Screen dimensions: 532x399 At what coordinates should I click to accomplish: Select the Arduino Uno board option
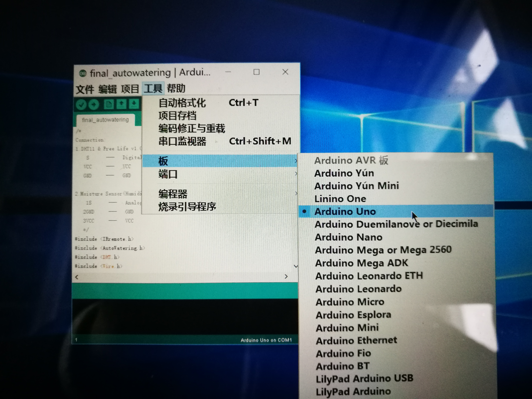pos(396,211)
